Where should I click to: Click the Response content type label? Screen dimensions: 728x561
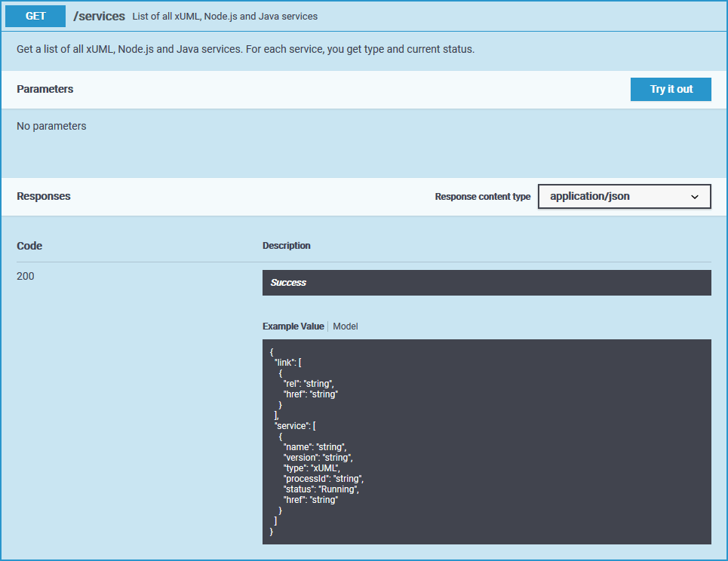pyautogui.click(x=483, y=197)
